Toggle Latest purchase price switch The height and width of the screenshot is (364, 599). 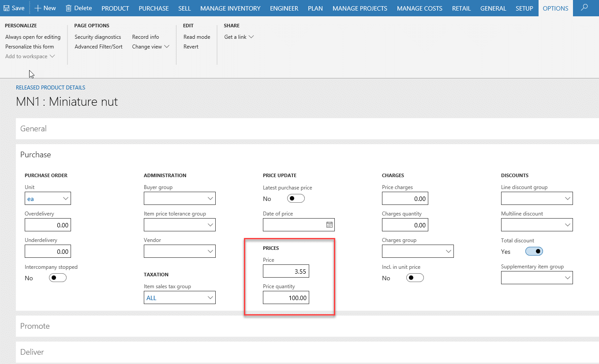pos(296,198)
